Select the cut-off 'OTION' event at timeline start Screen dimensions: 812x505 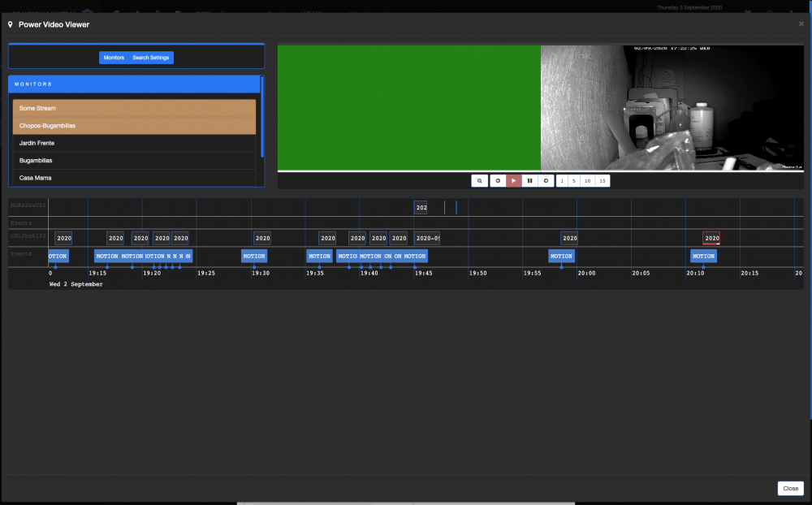click(58, 257)
